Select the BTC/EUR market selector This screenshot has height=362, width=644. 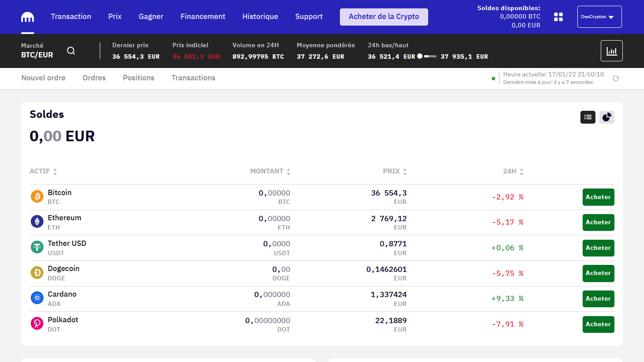pyautogui.click(x=37, y=50)
